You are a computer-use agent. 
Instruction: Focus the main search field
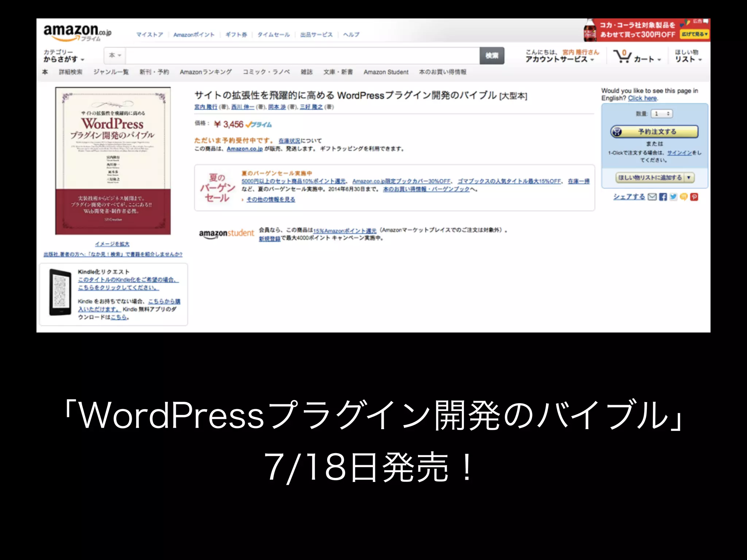point(302,56)
